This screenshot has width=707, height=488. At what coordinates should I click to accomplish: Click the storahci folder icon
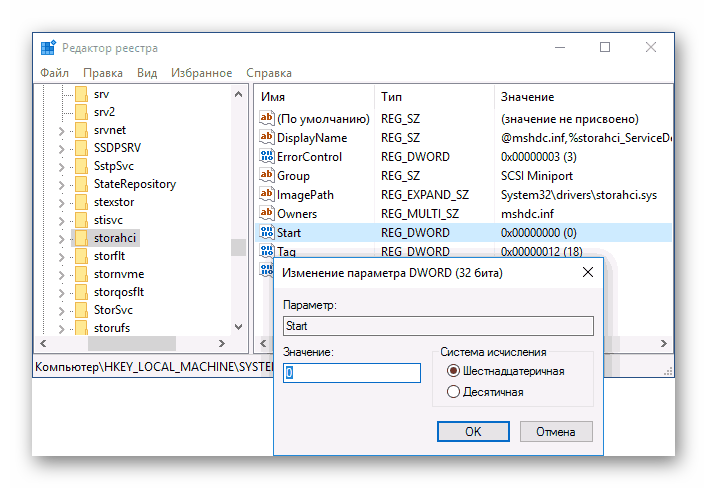pos(82,238)
